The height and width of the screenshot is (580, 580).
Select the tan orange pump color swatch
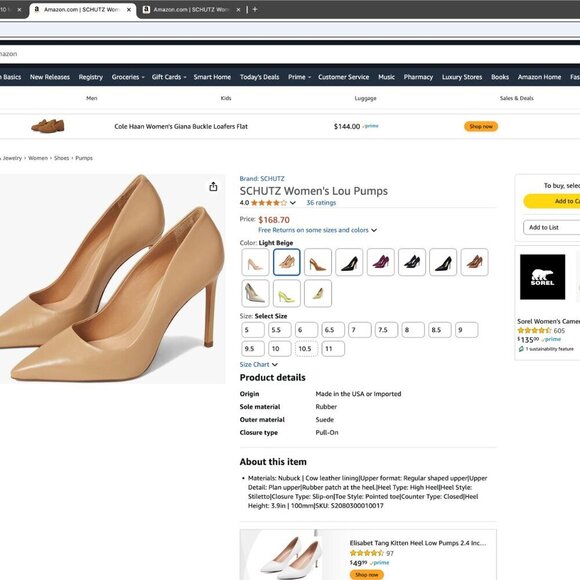318,262
